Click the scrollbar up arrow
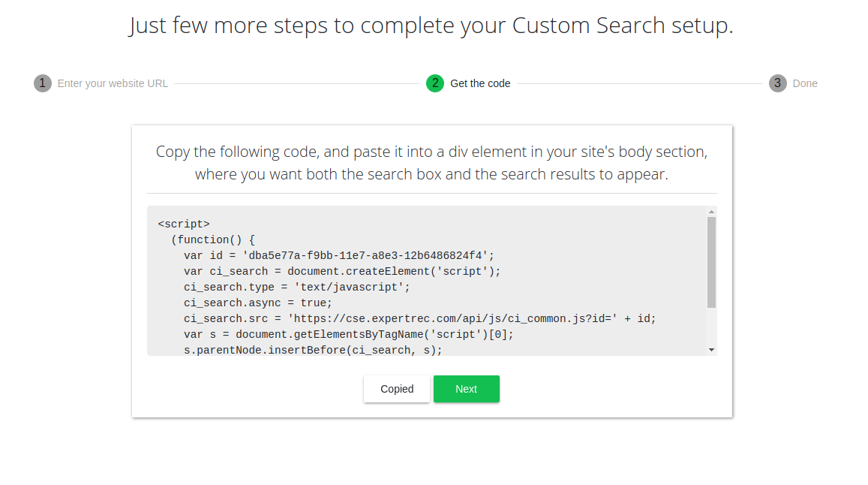The image size is (868, 485). point(710,211)
